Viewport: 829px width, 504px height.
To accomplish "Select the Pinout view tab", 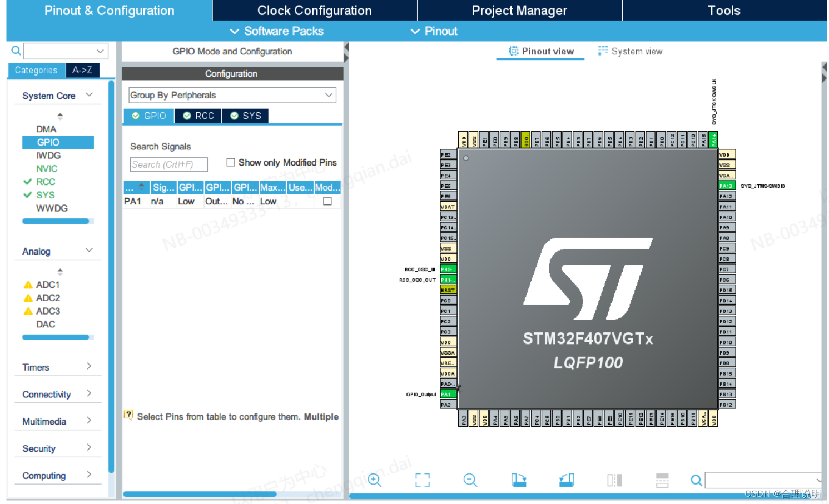I will tap(540, 51).
